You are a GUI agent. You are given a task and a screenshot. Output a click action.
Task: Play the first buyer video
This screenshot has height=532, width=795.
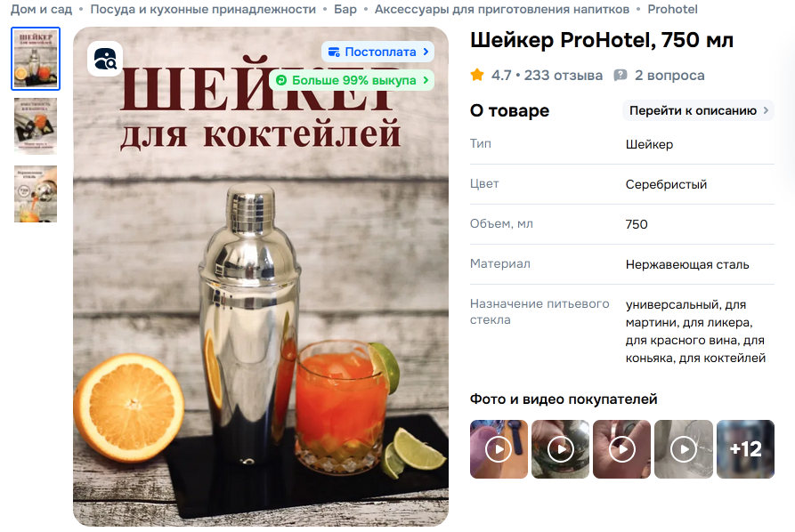499,449
